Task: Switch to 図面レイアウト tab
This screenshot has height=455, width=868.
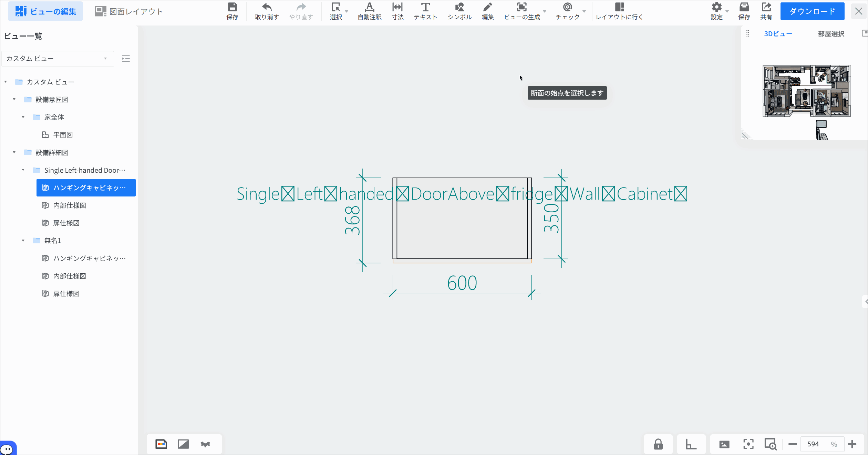Action: [x=129, y=11]
